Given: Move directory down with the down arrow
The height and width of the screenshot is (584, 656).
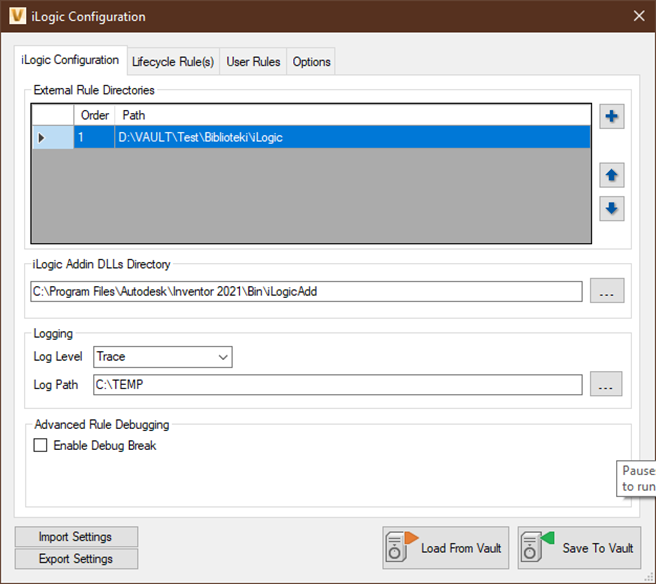Looking at the screenshot, I should pos(612,208).
